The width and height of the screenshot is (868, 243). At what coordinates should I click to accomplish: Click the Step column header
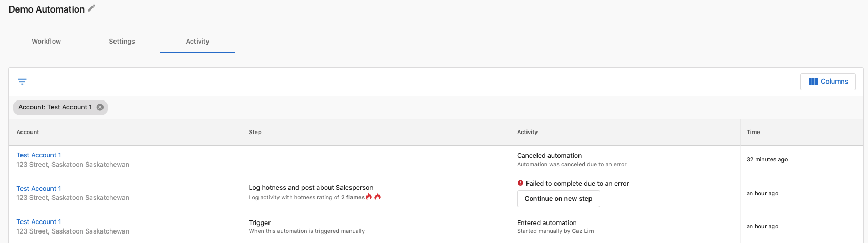tap(255, 132)
